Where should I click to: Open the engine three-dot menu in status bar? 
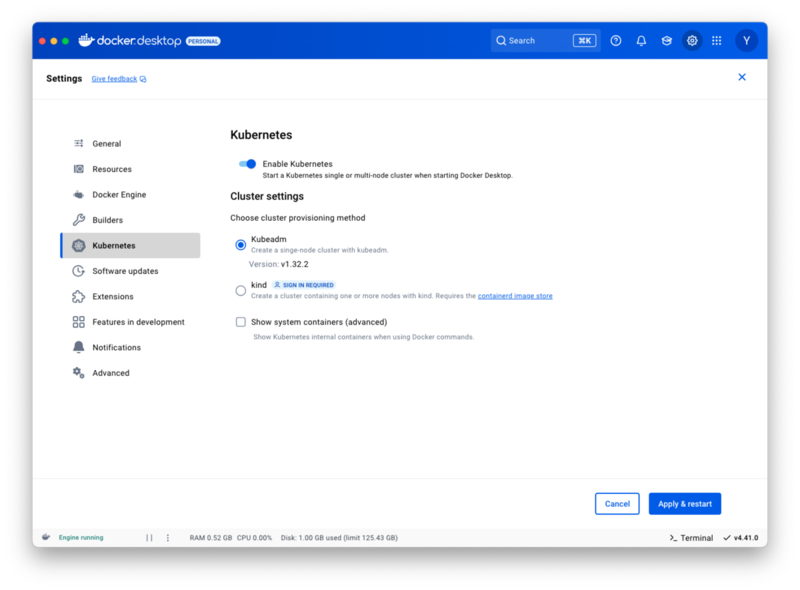[168, 537]
